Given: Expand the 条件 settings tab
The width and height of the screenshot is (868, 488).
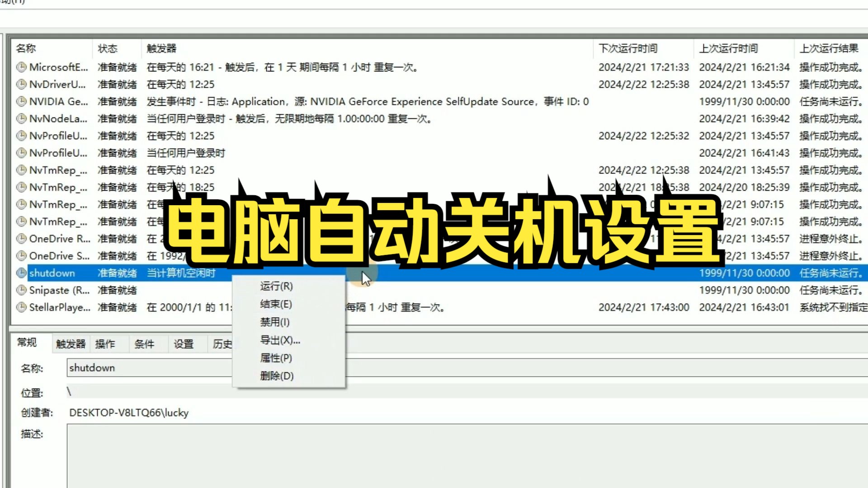Looking at the screenshot, I should click(145, 344).
